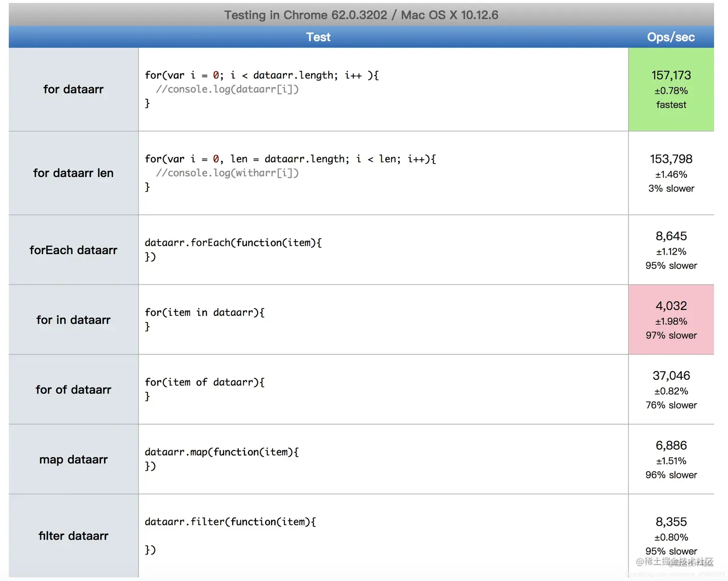Click the '76% slower' result text
Screen dimensions: 728x581
[671, 405]
